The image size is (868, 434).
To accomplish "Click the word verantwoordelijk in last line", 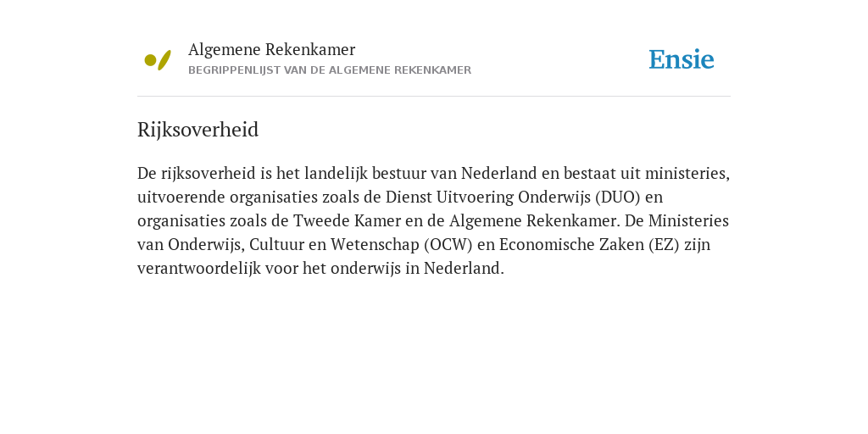I will (x=198, y=269).
